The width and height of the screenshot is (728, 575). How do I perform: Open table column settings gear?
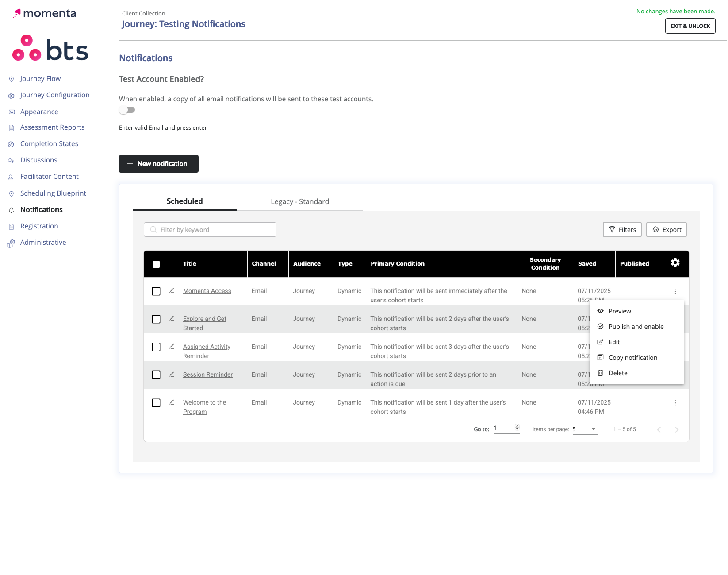point(675,263)
